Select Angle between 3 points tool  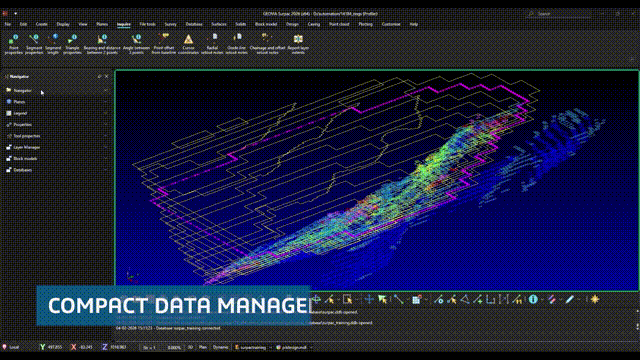point(136,44)
